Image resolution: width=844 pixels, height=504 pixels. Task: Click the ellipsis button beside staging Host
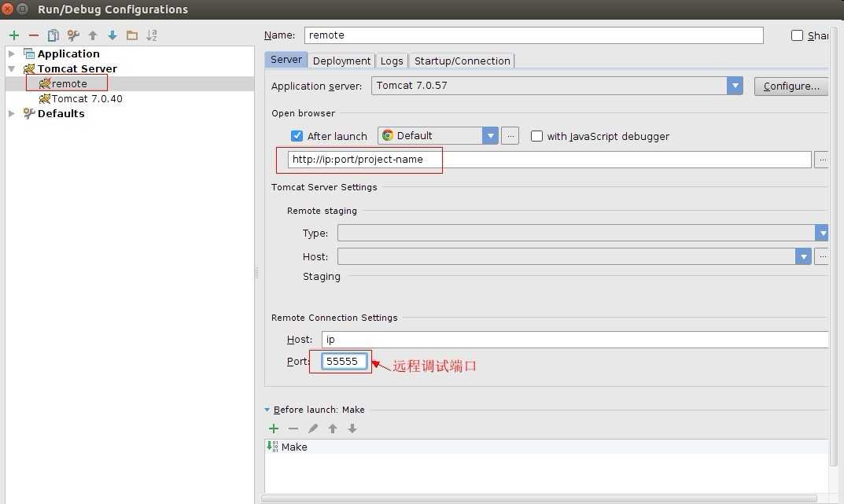coord(822,256)
